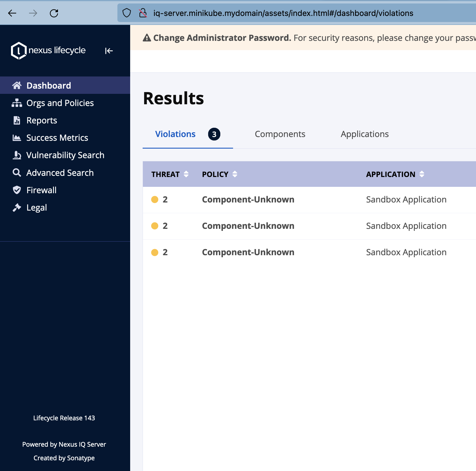The height and width of the screenshot is (471, 476).
Task: Open the first Component-Unknown violation
Action: (248, 200)
